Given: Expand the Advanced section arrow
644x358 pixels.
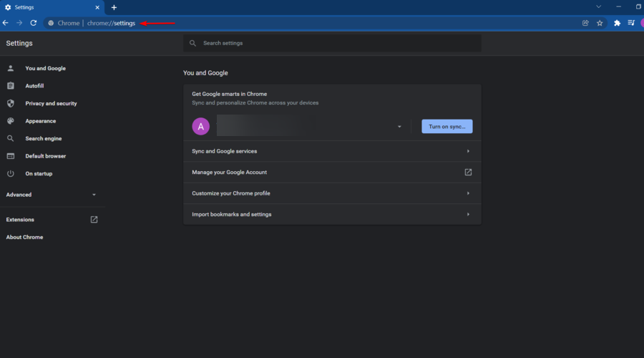Looking at the screenshot, I should tap(94, 195).
